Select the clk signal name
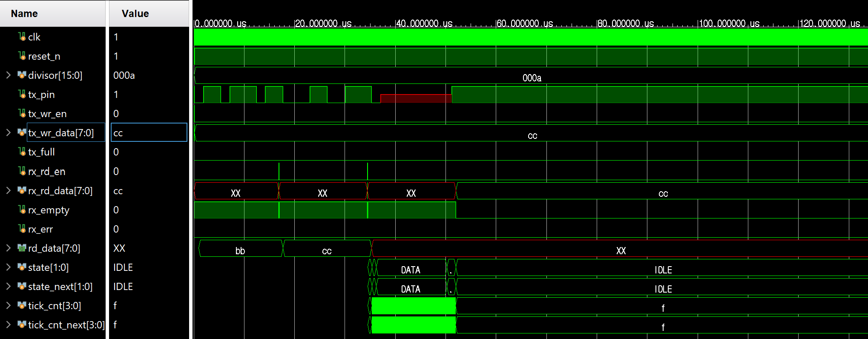 point(34,37)
